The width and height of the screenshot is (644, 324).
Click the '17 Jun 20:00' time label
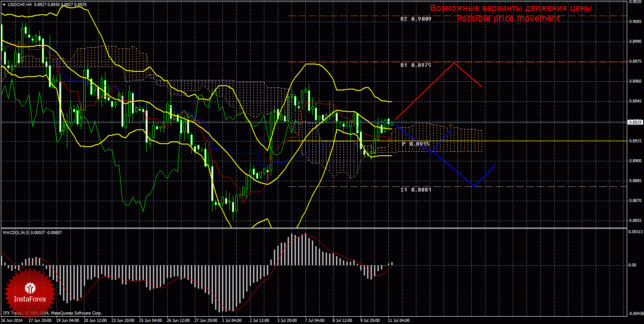pos(40,321)
